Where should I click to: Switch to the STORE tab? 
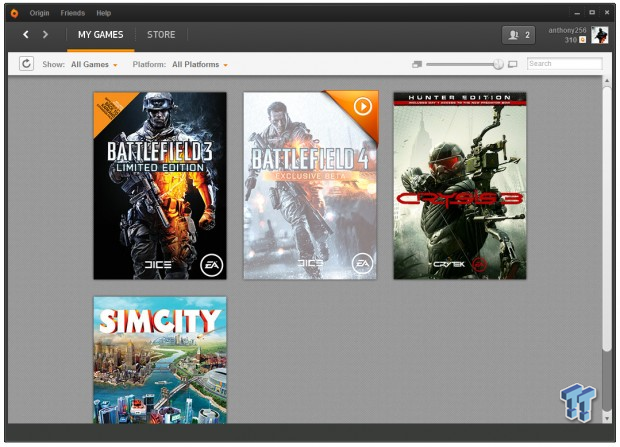click(161, 35)
